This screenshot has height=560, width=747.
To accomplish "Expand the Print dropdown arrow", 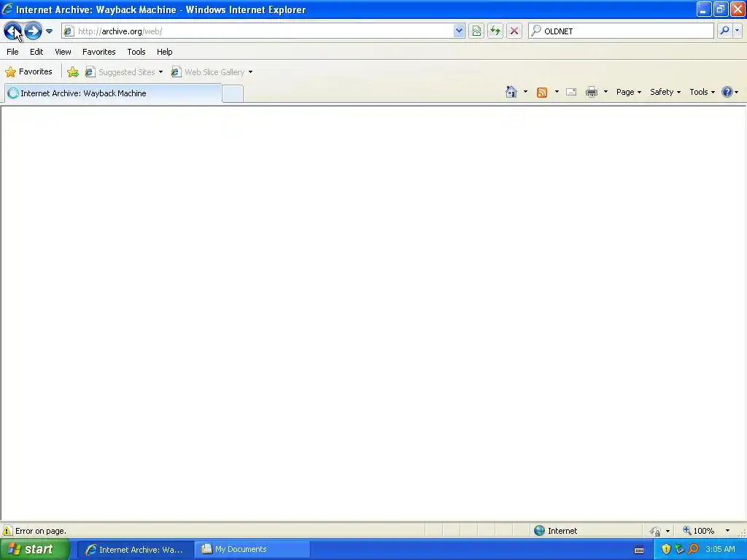I will [605, 92].
